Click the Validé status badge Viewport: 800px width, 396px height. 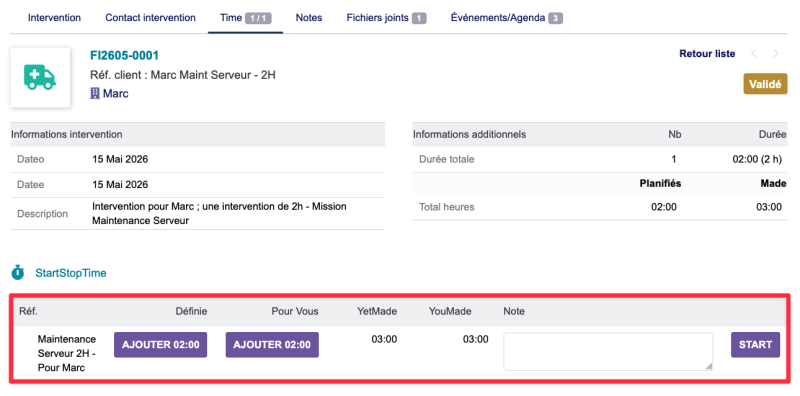tap(765, 84)
